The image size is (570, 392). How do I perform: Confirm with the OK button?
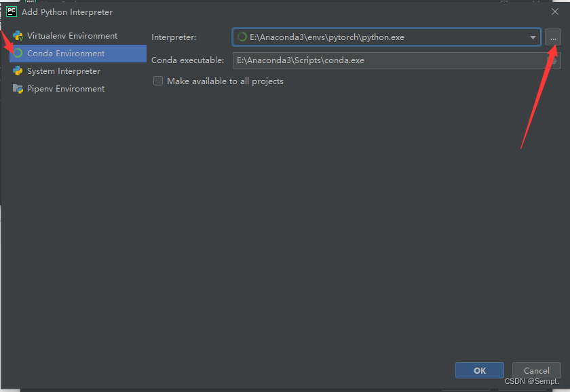(480, 370)
